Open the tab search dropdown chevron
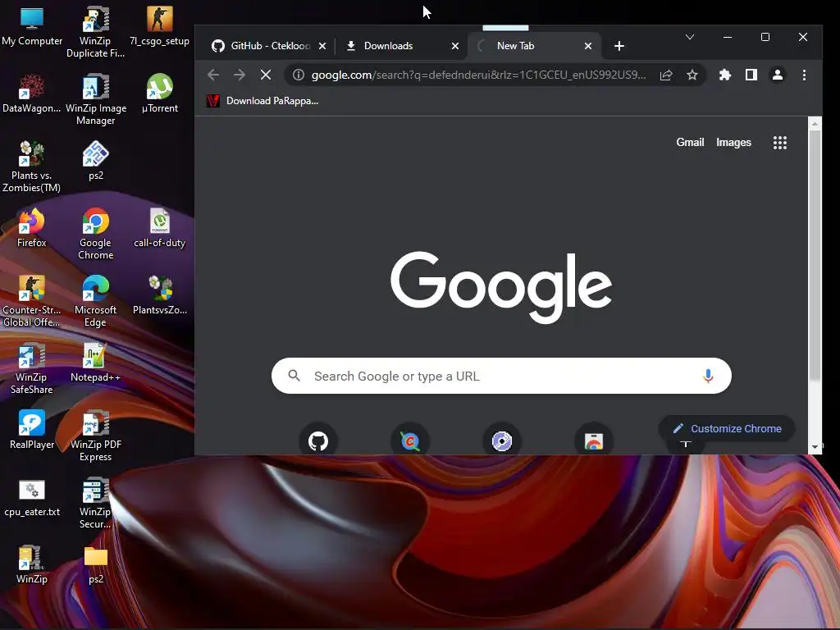Screen dimensions: 840x630 pos(689,37)
